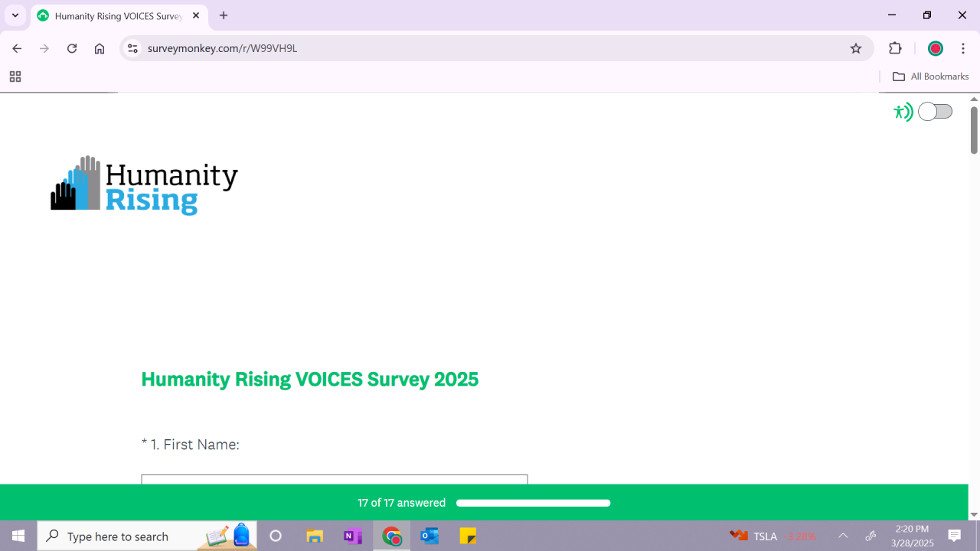Viewport: 980px width, 551px height.
Task: Click the browser Forward arrow
Action: click(x=44, y=48)
